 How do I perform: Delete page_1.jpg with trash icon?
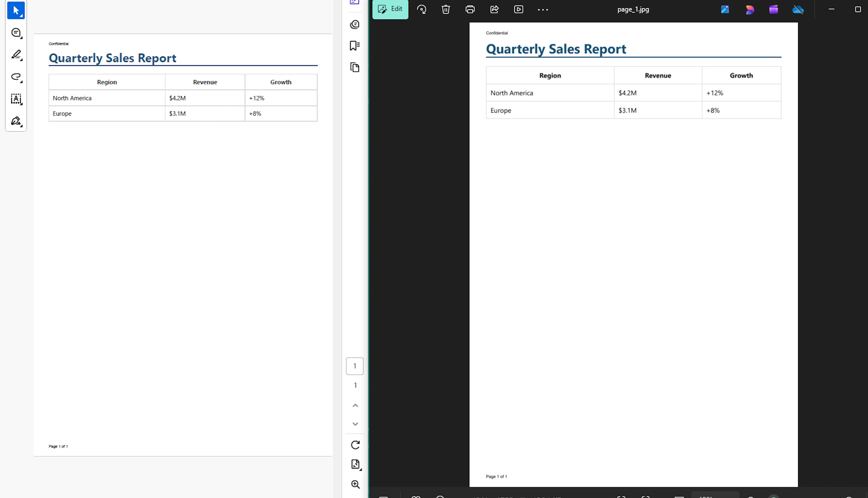point(446,9)
